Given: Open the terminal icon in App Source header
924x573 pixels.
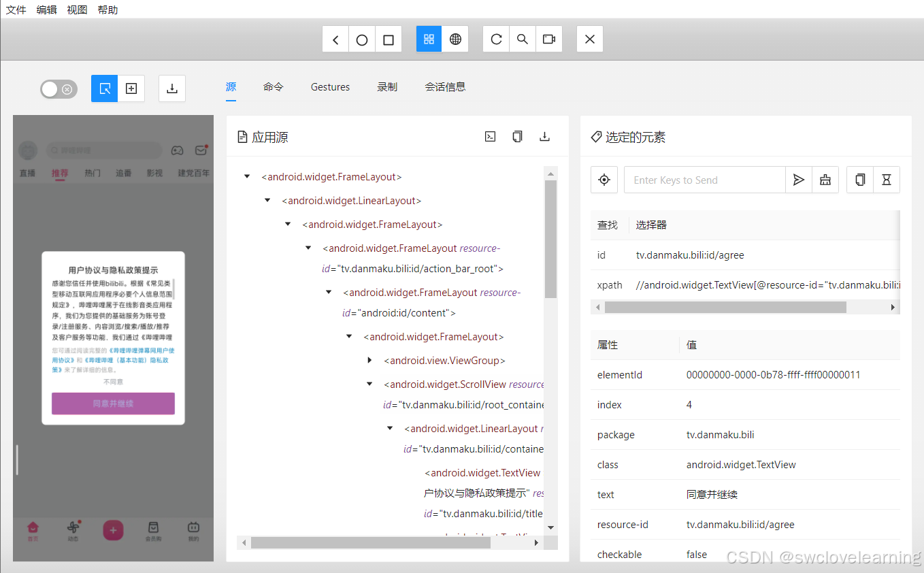Looking at the screenshot, I should [x=490, y=137].
